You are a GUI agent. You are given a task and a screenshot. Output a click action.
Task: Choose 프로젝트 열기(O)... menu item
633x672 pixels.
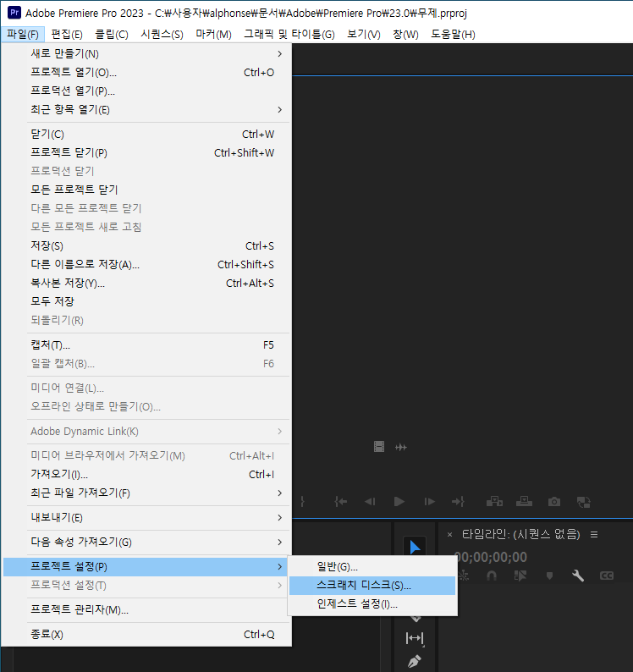(146, 73)
